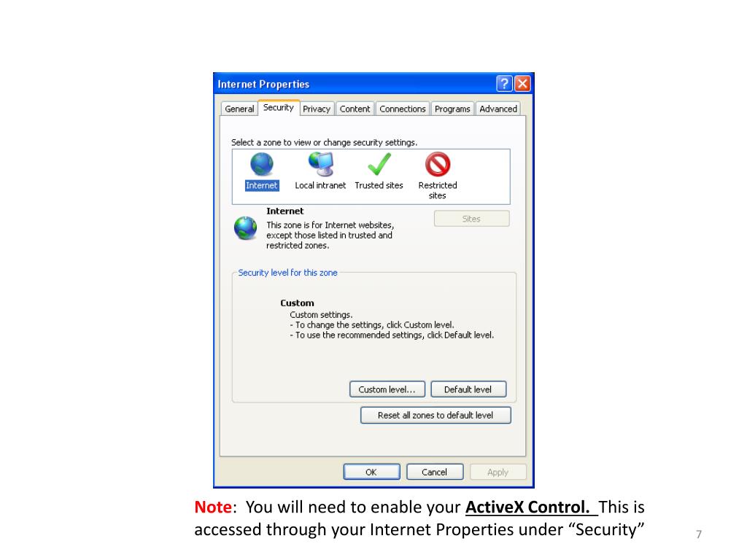Click the Default level button

point(468,389)
